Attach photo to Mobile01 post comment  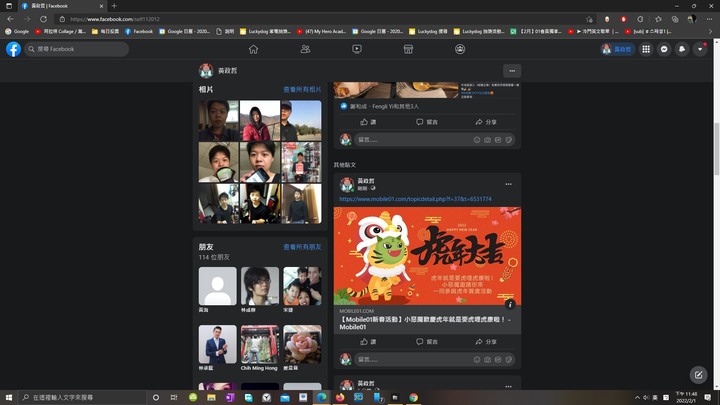click(x=487, y=360)
